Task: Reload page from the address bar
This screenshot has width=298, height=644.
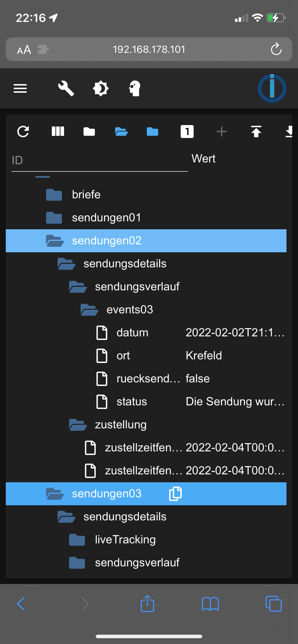Action: pos(276,49)
